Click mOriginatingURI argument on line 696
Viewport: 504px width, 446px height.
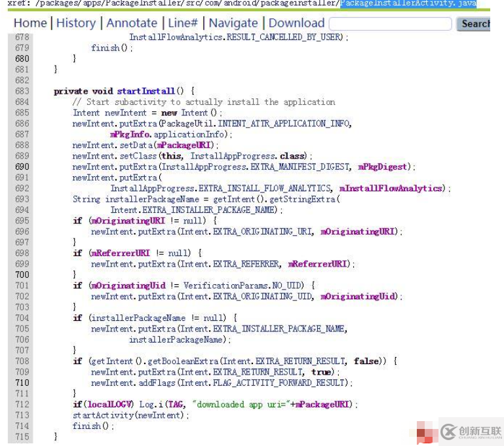pyautogui.click(x=357, y=231)
